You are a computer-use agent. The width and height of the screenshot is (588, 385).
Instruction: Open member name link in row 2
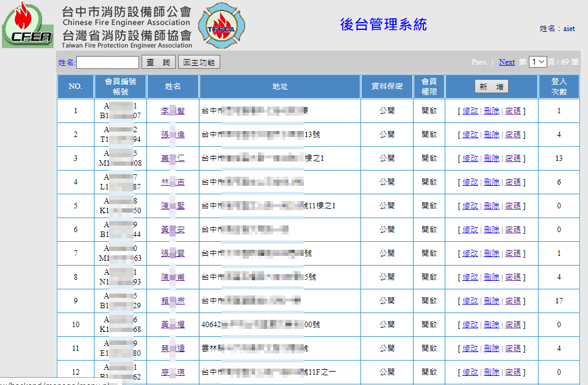pos(173,135)
